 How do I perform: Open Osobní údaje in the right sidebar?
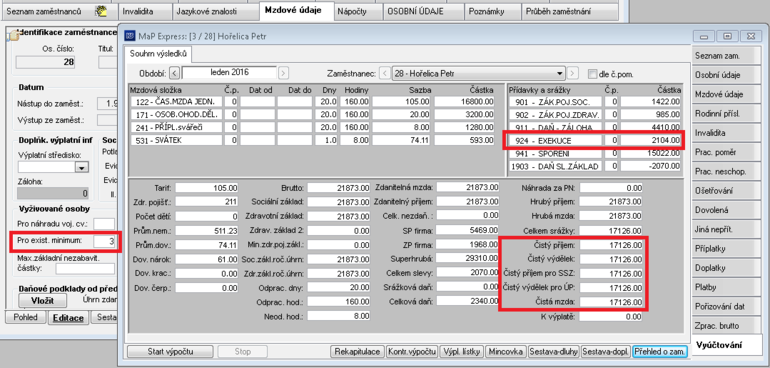coord(727,75)
